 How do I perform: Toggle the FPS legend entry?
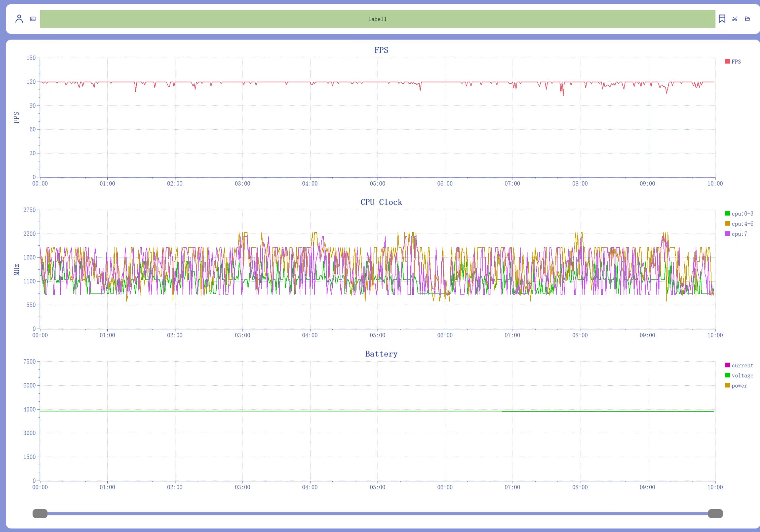tap(733, 62)
